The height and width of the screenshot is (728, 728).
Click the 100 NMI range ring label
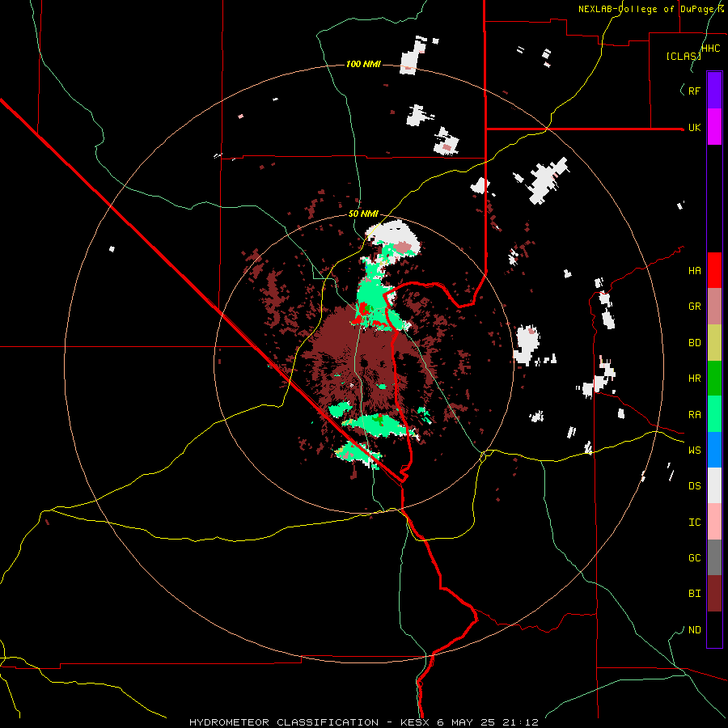coord(363,64)
